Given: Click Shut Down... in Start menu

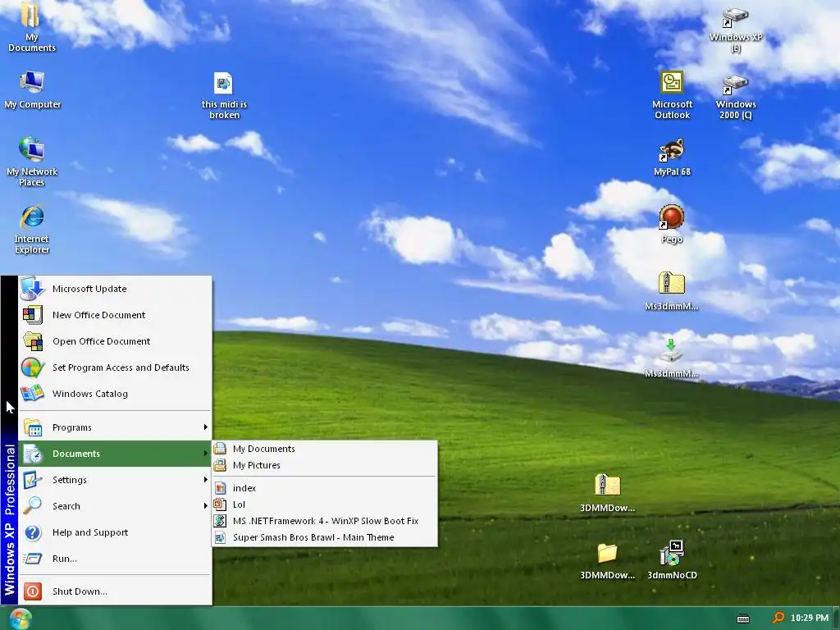Looking at the screenshot, I should [115, 591].
